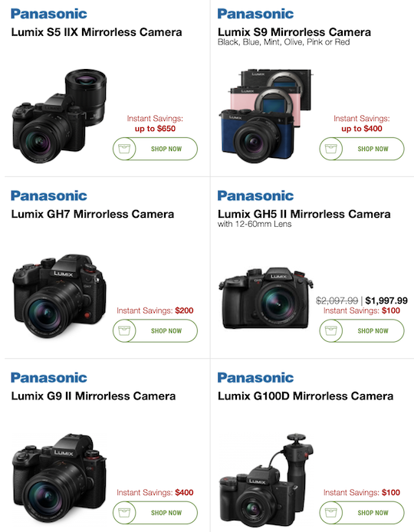This screenshot has width=414, height=532.
Task: Open the Lumix G9 II Mirrorless Camera title
Action: [x=94, y=396]
